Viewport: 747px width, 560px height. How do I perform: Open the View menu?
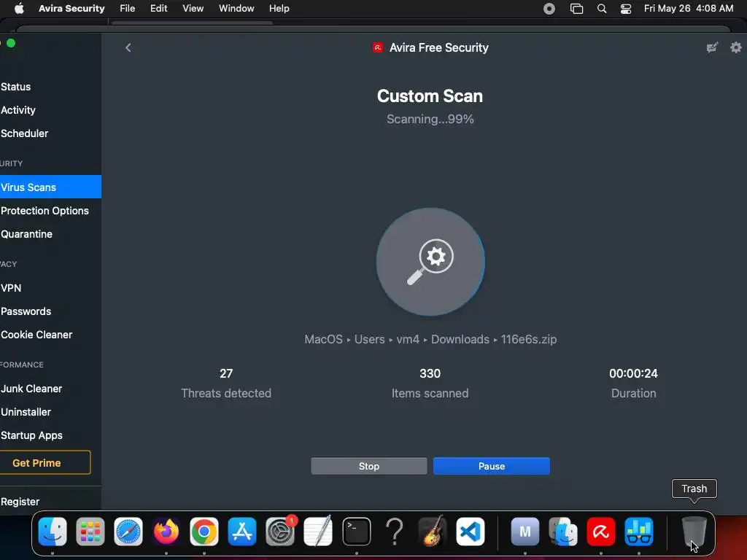pos(193,9)
